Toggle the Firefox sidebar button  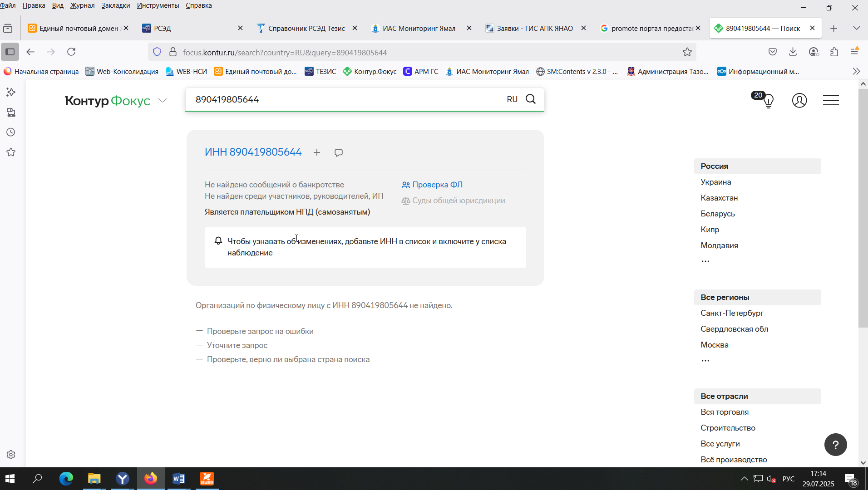[x=10, y=52]
